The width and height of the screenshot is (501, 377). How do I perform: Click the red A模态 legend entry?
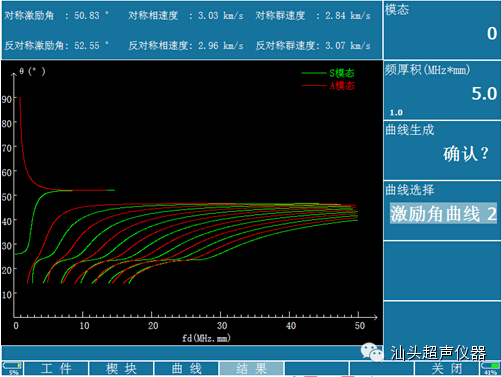coord(328,86)
